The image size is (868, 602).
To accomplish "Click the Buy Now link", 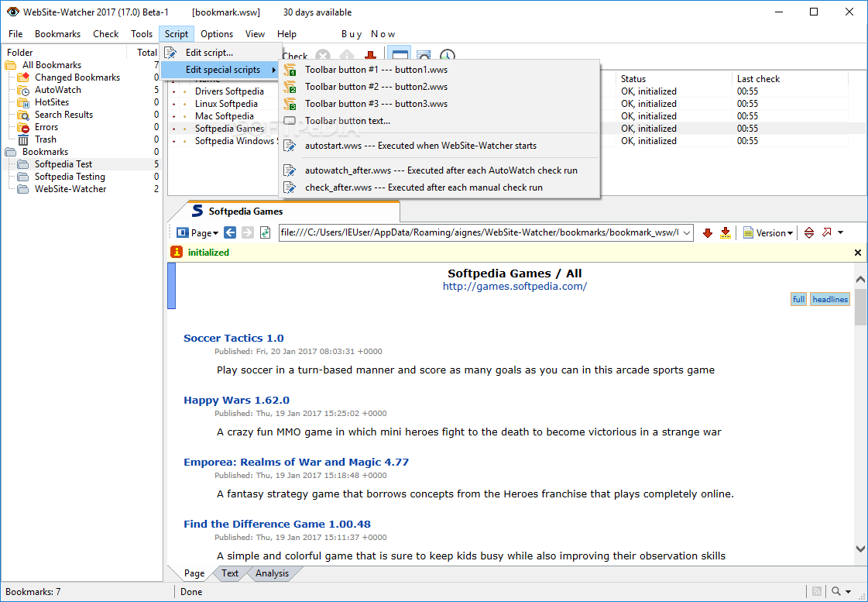I will click(x=368, y=34).
